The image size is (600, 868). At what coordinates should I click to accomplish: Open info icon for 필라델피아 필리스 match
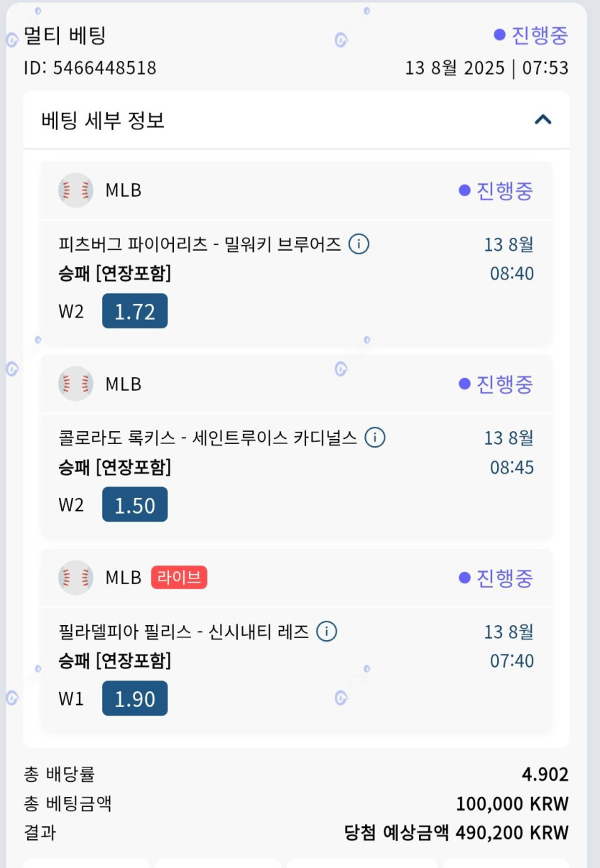[x=326, y=632]
